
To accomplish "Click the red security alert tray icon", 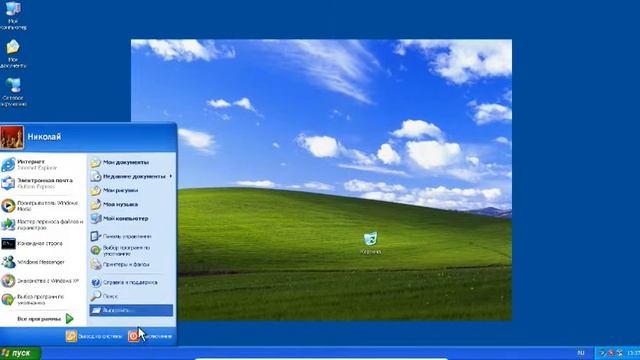I will pyautogui.click(x=611, y=353).
